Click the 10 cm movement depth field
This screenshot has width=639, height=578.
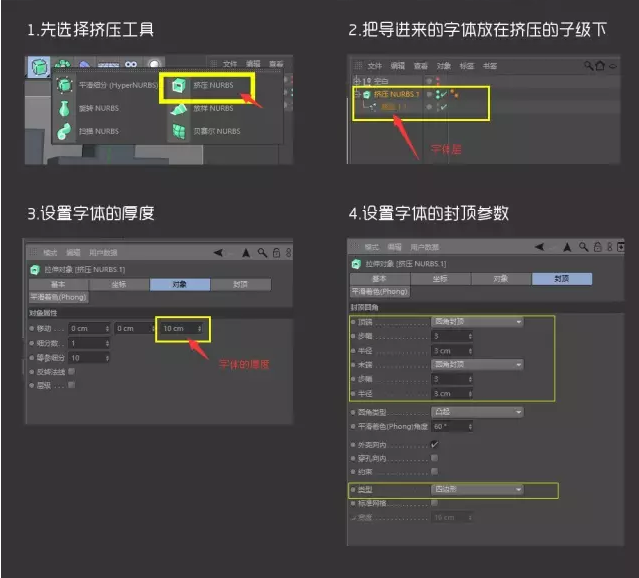click(182, 329)
